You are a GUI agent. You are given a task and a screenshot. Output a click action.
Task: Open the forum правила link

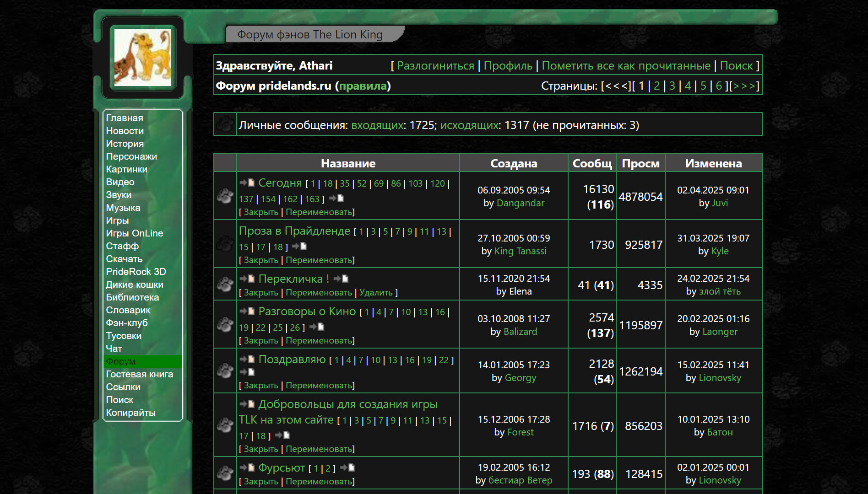[x=363, y=86]
